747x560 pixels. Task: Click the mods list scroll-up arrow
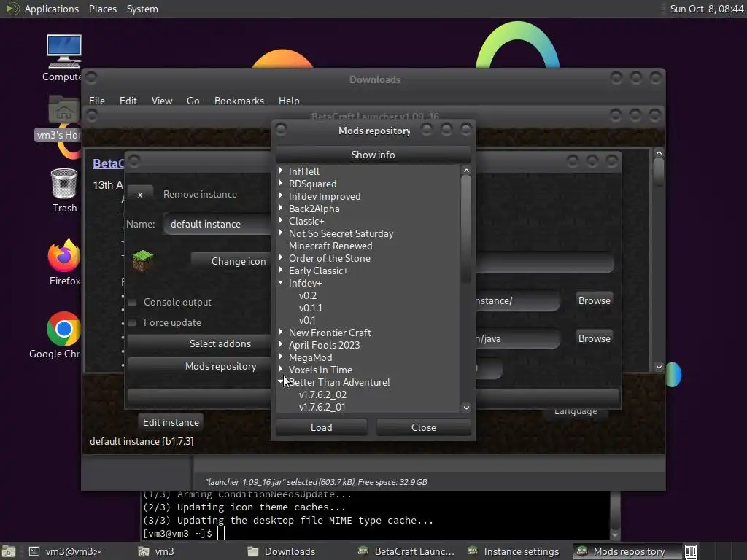466,171
